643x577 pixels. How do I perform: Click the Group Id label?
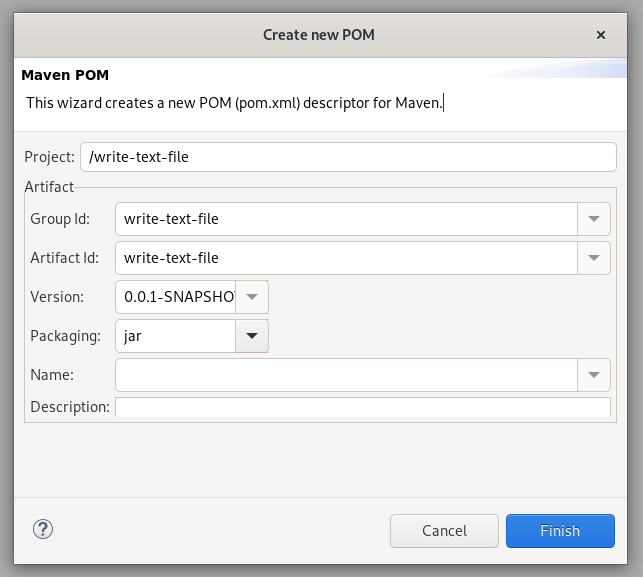pos(60,219)
